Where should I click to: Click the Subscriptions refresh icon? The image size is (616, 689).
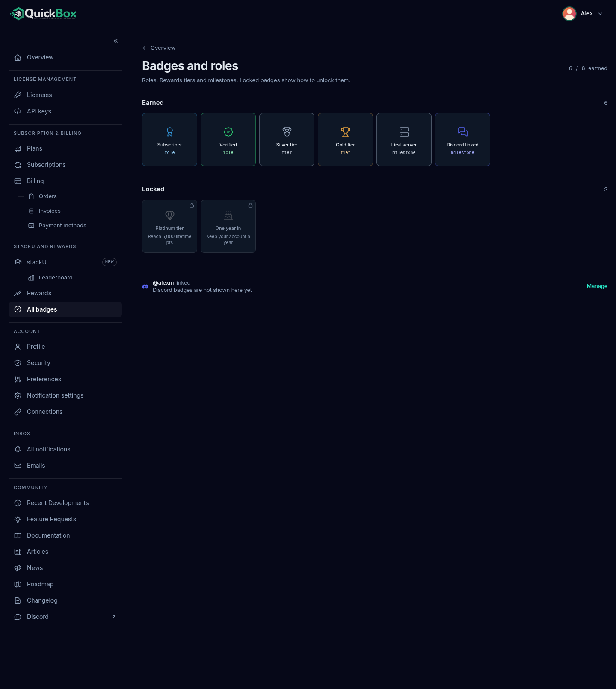pos(18,165)
